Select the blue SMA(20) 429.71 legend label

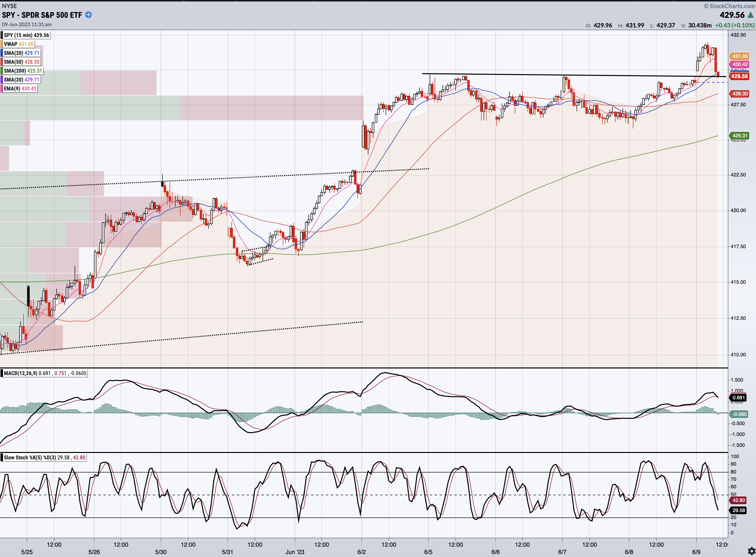[x=21, y=53]
